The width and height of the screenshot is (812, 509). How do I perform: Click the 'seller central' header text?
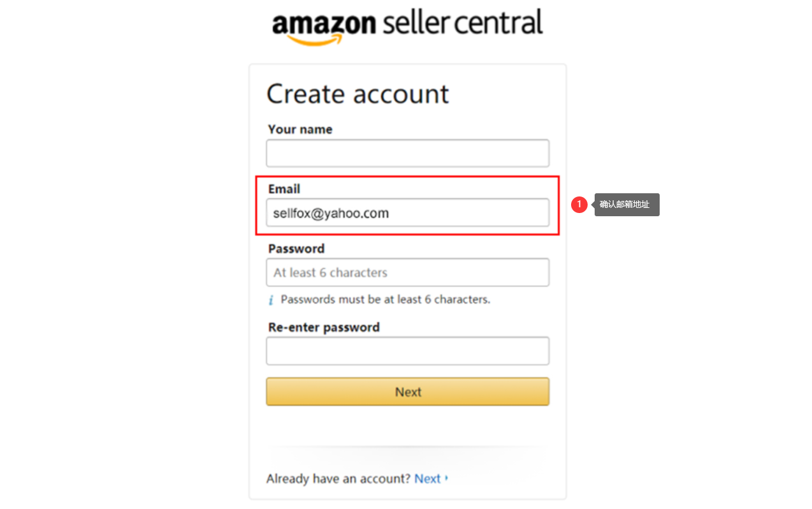click(463, 23)
